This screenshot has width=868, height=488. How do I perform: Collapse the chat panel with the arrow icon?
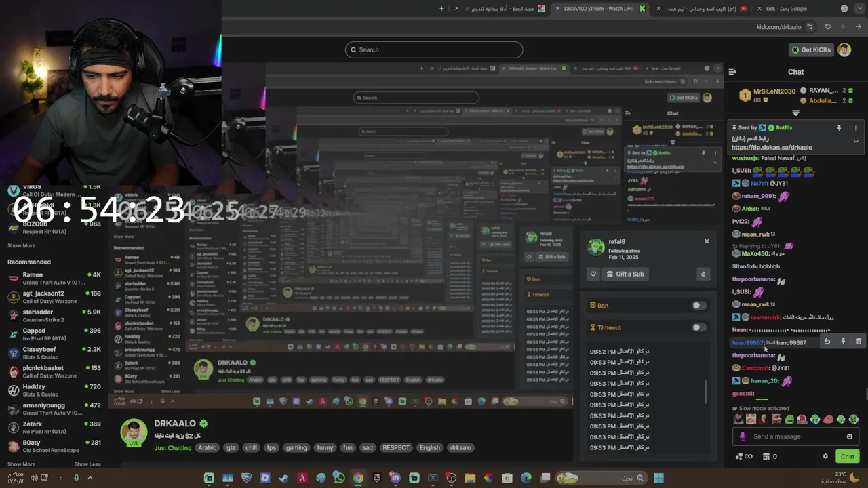click(732, 72)
